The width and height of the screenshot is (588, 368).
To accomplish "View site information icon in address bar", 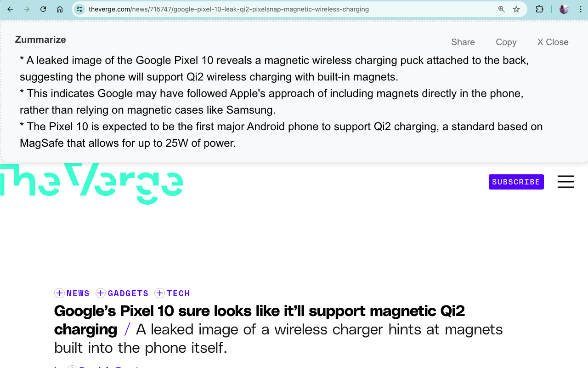I will pyautogui.click(x=79, y=9).
